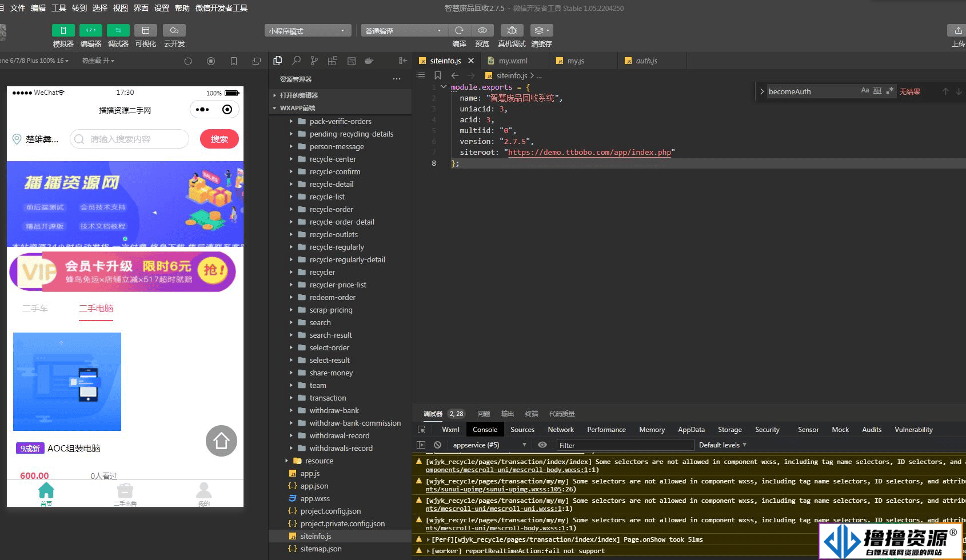Image resolution: width=966 pixels, height=560 pixels.
Task: Click the simulator phone device icon
Action: point(234,61)
